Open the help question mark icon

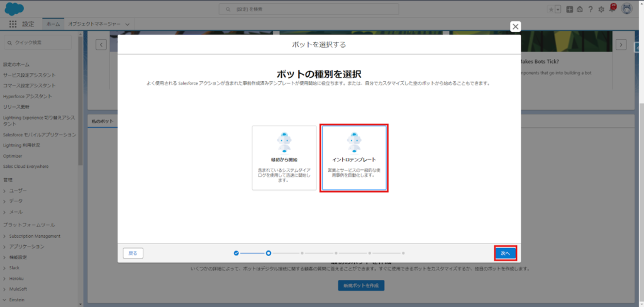coord(591,9)
